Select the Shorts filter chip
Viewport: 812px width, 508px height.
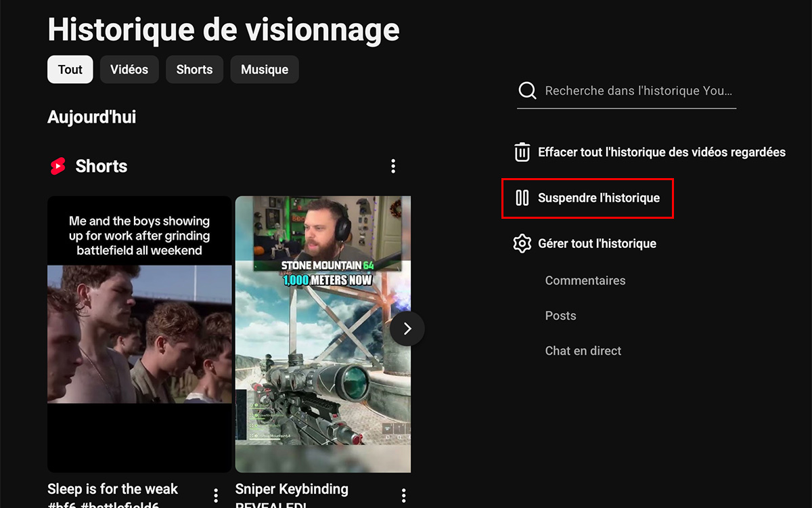coord(194,69)
